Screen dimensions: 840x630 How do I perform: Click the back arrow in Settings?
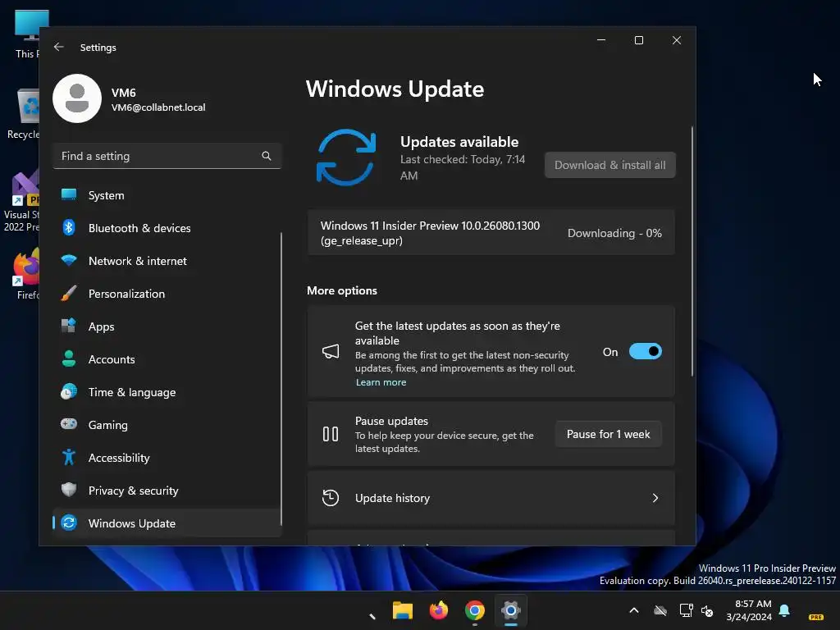click(x=58, y=47)
